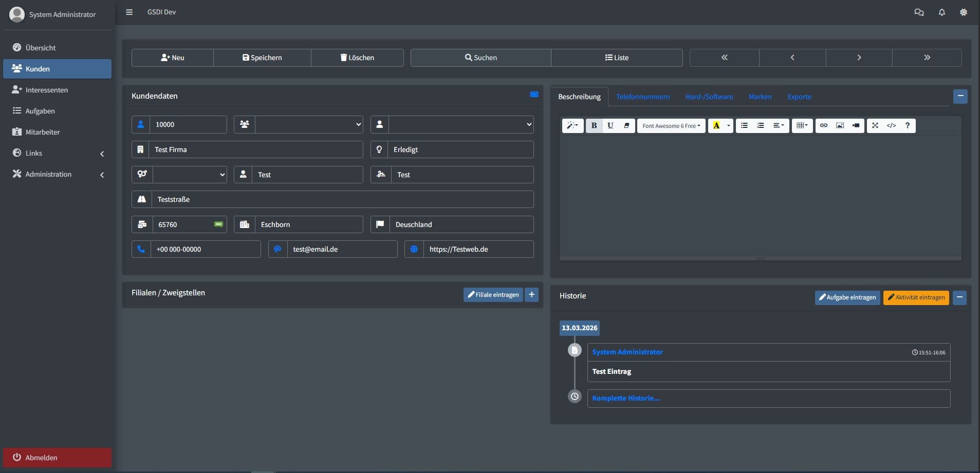Open Komplette Historie link

[626, 398]
